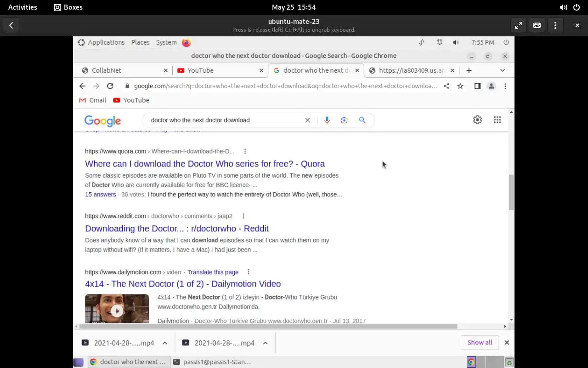Open GNOME Activities overview

point(23,7)
